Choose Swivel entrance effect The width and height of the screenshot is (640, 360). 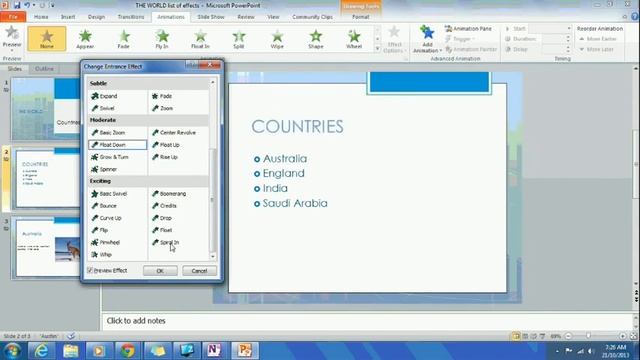tap(103, 109)
